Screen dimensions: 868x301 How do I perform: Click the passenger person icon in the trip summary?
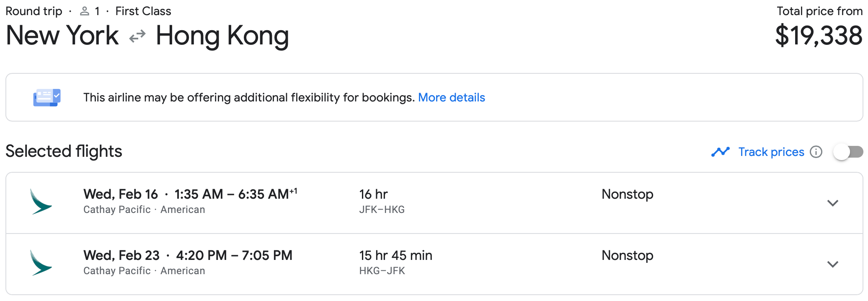click(x=85, y=10)
